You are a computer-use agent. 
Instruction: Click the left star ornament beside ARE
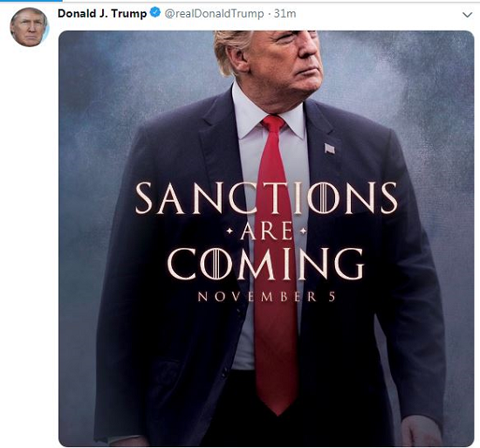[x=230, y=231]
